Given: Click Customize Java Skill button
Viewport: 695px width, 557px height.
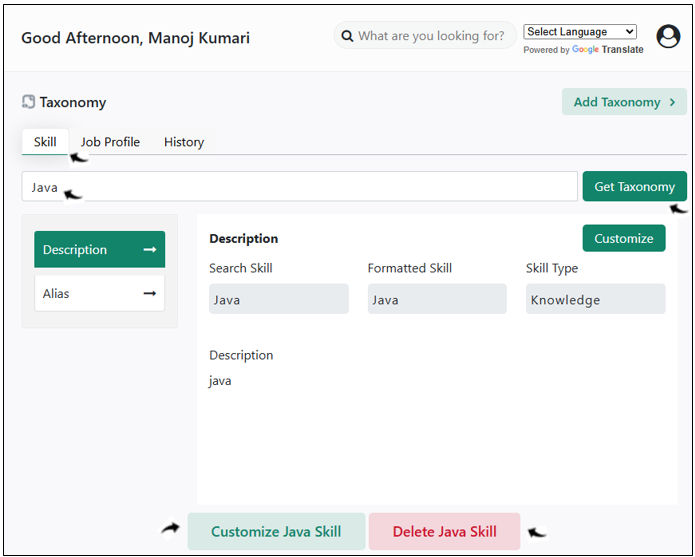Looking at the screenshot, I should tap(276, 531).
